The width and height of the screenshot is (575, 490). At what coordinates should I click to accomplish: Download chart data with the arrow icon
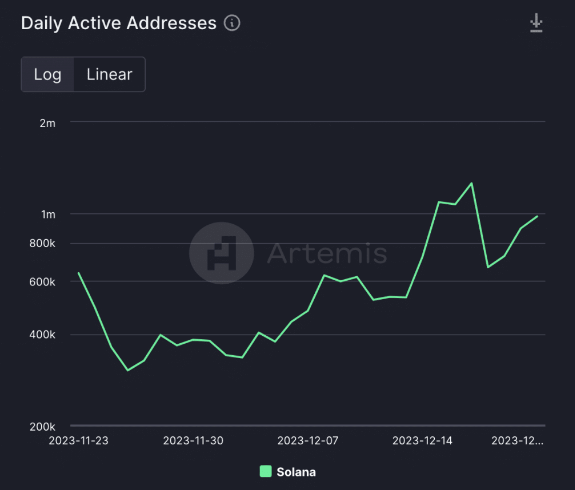click(x=536, y=23)
